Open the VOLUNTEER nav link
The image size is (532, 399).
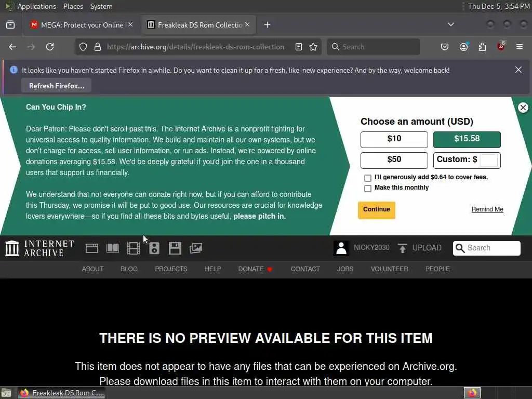389,269
